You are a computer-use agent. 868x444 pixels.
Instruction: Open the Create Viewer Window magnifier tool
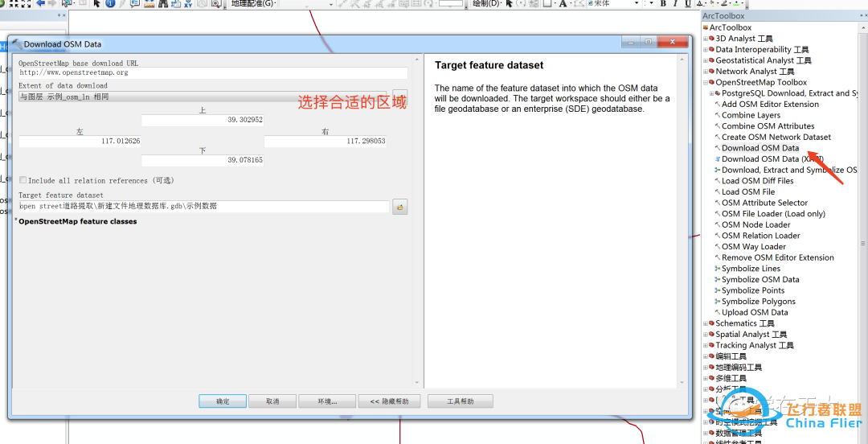[215, 4]
